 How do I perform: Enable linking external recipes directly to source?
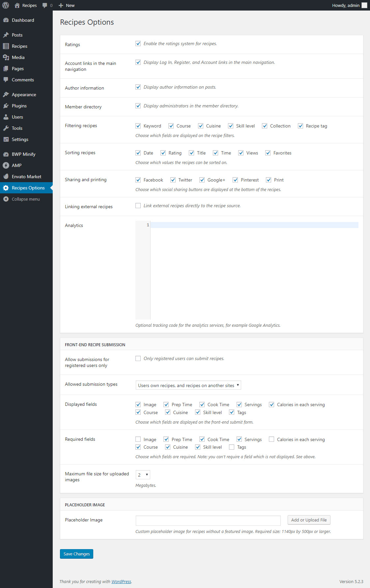click(138, 206)
